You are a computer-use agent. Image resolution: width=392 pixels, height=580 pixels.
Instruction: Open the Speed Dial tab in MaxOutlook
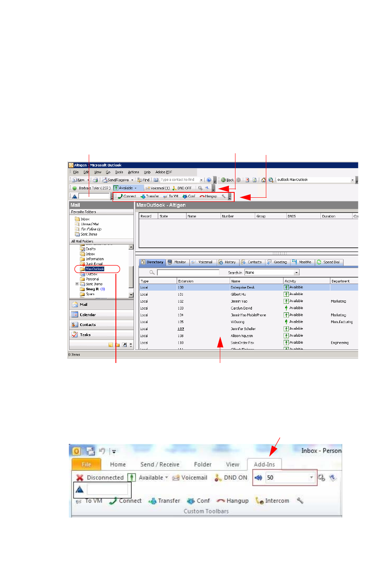[x=329, y=262]
